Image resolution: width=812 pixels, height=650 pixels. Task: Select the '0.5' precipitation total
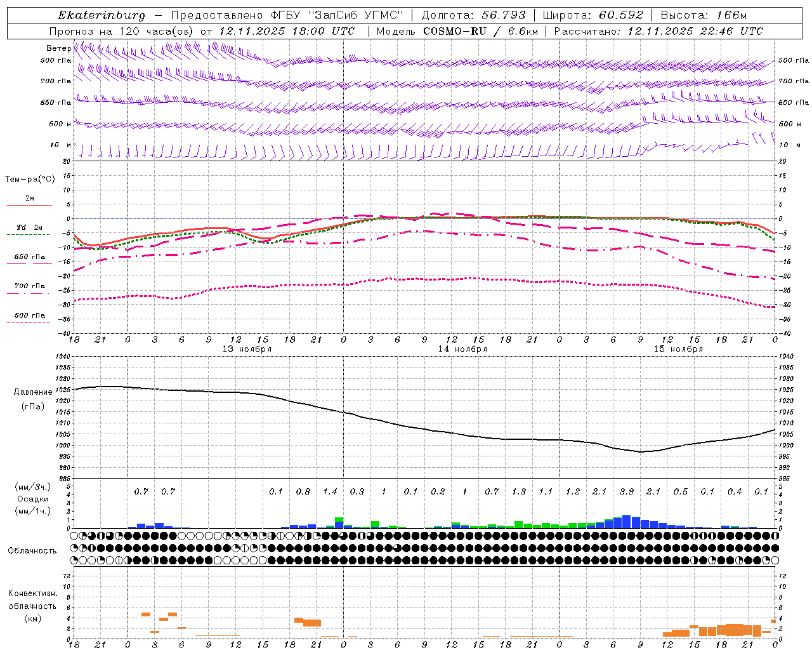coord(681,492)
